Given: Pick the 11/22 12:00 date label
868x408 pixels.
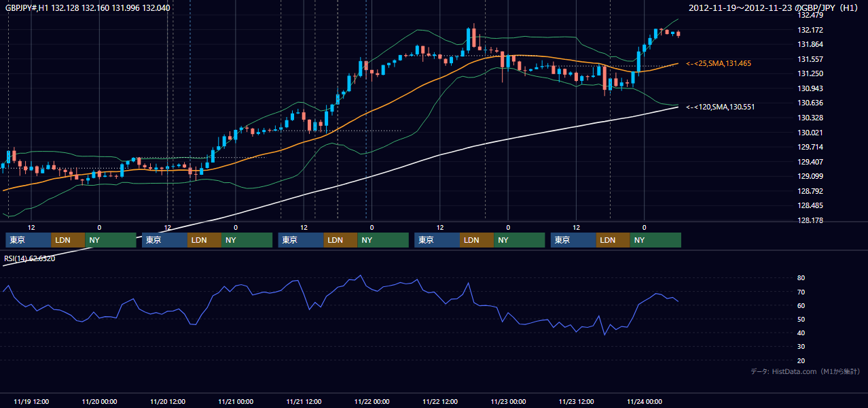Looking at the screenshot, I should click(440, 401).
